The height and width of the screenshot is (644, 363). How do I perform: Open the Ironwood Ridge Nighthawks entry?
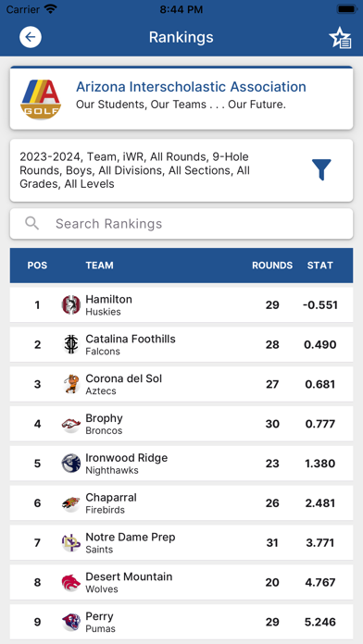tap(181, 464)
